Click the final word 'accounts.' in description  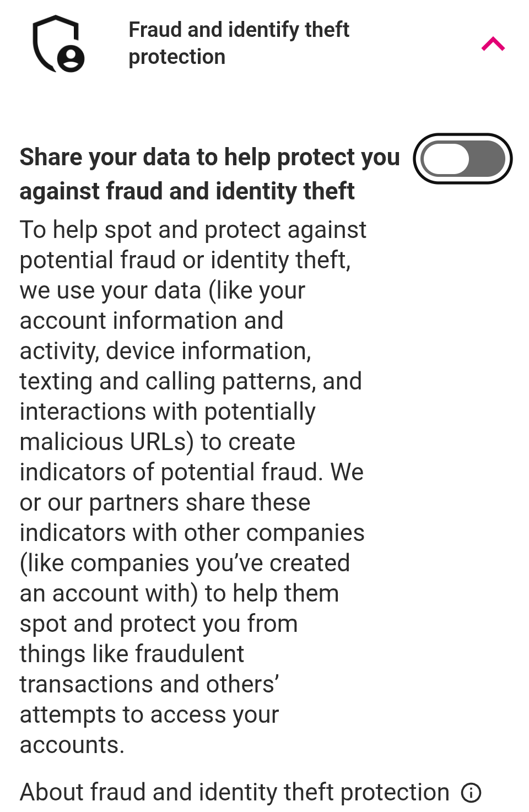[x=72, y=745]
